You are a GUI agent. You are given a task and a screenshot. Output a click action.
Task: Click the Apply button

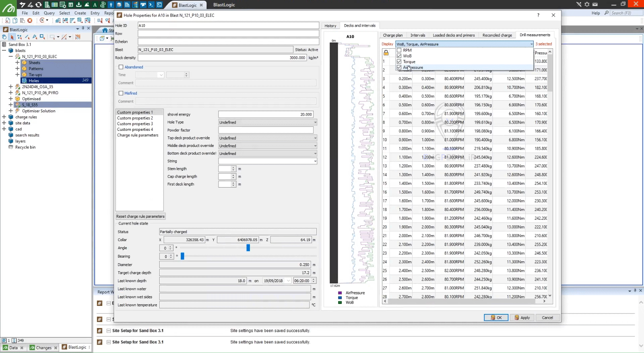522,318
